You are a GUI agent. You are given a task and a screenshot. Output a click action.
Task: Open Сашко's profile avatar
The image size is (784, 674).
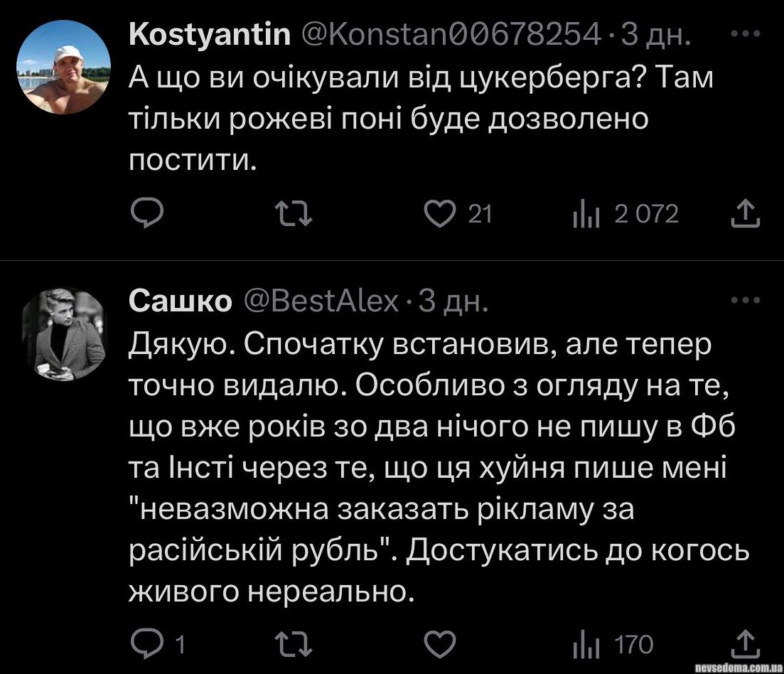coord(63,334)
